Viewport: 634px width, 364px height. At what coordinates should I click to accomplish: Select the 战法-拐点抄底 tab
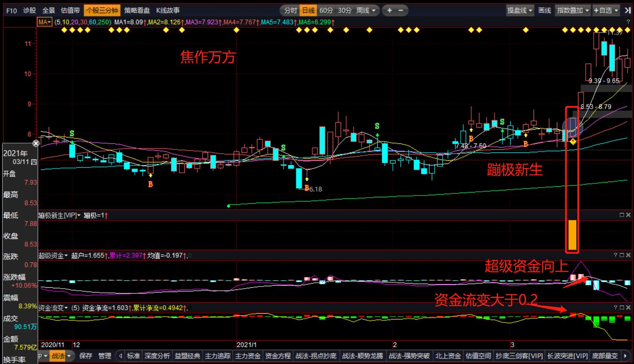pos(316,356)
